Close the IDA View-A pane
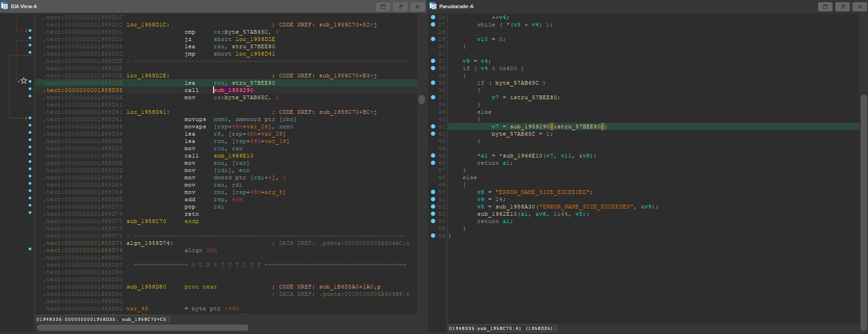 [x=418, y=6]
